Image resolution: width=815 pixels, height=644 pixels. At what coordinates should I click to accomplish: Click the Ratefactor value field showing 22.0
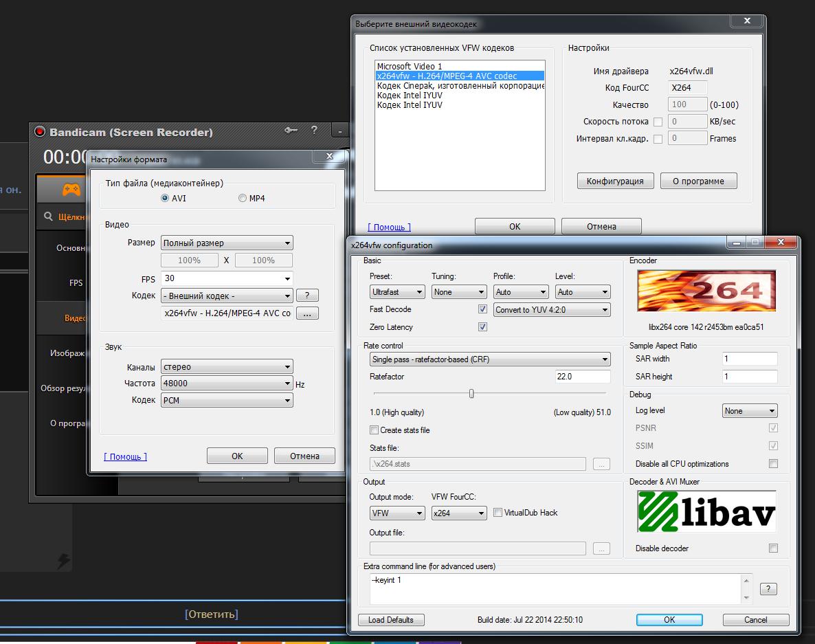click(x=583, y=377)
